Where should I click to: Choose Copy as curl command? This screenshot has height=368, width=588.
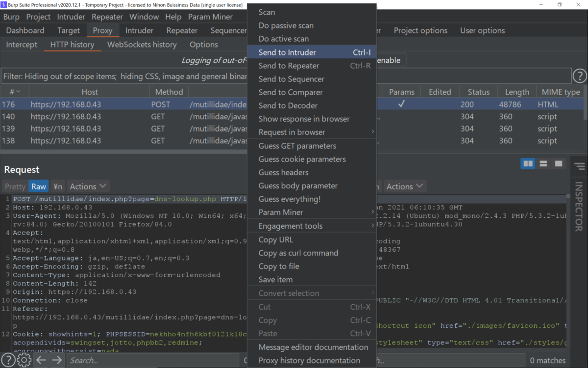(x=312, y=253)
